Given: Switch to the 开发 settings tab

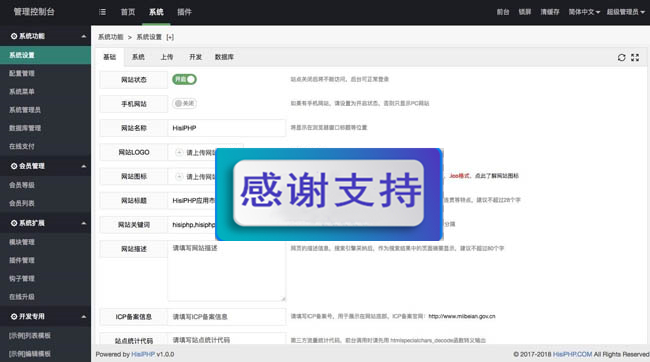Looking at the screenshot, I should click(195, 57).
